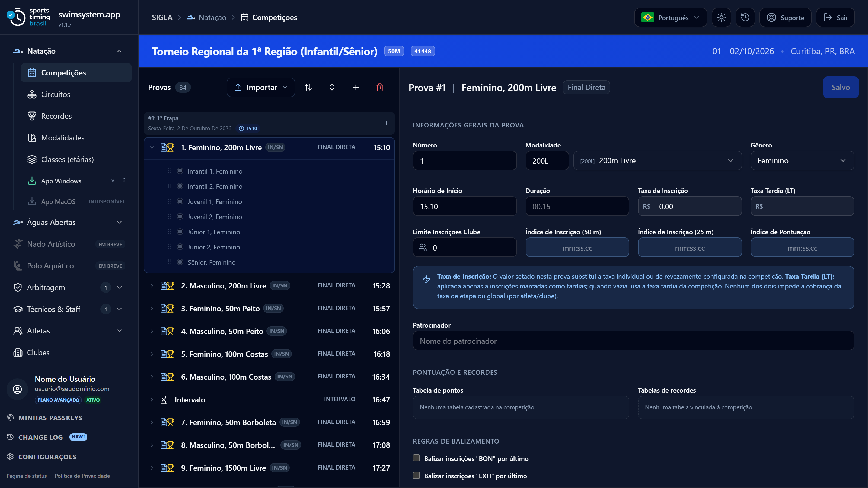Expand event 3. Feminino, 50m Peito
The height and width of the screenshot is (488, 868).
click(x=152, y=309)
